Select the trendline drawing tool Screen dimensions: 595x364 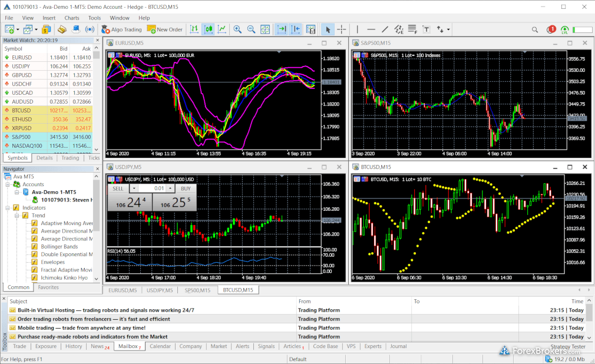point(385,29)
